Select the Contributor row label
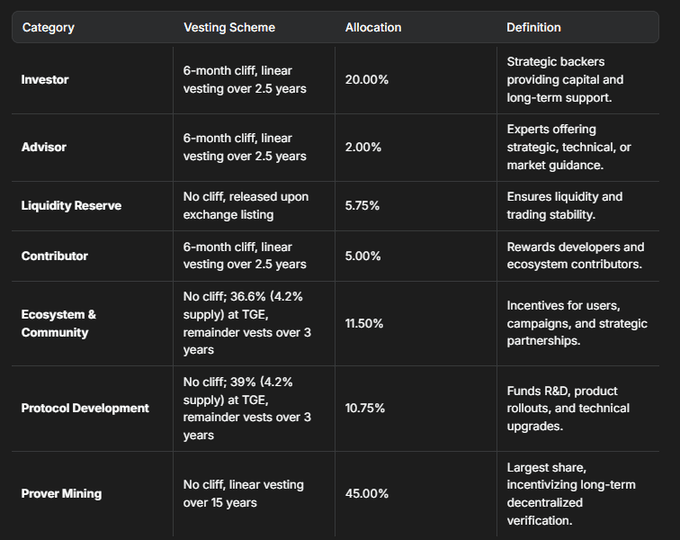This screenshot has height=540, width=680. click(55, 256)
